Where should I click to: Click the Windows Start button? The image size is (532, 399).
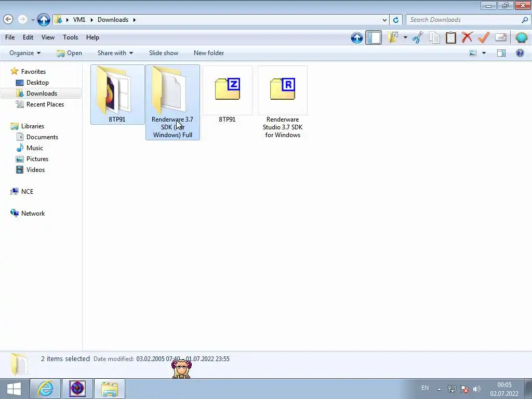click(14, 389)
